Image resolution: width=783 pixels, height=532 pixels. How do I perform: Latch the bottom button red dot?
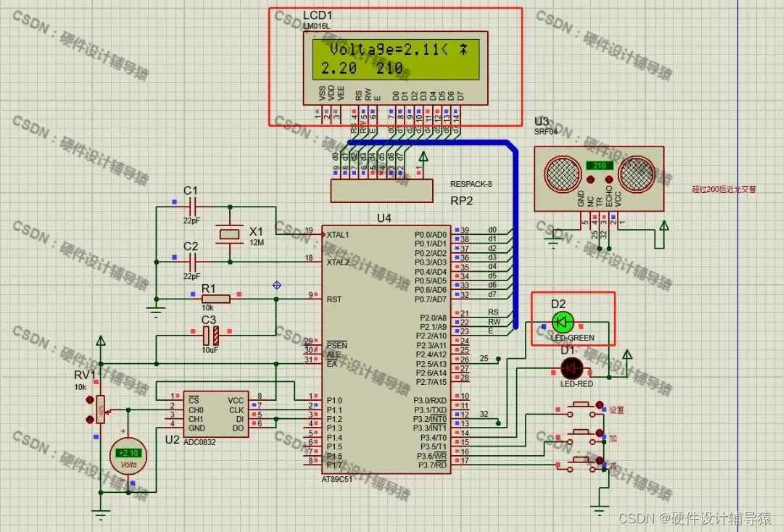(600, 461)
